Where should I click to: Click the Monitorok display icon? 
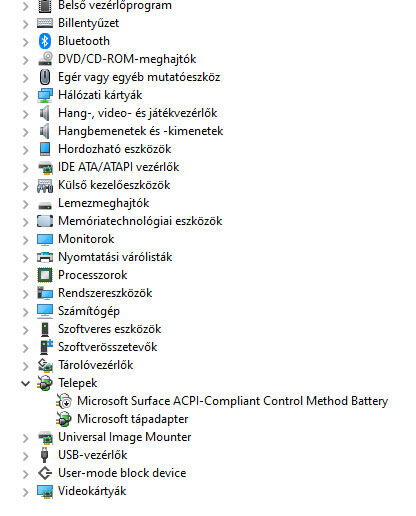coord(45,239)
